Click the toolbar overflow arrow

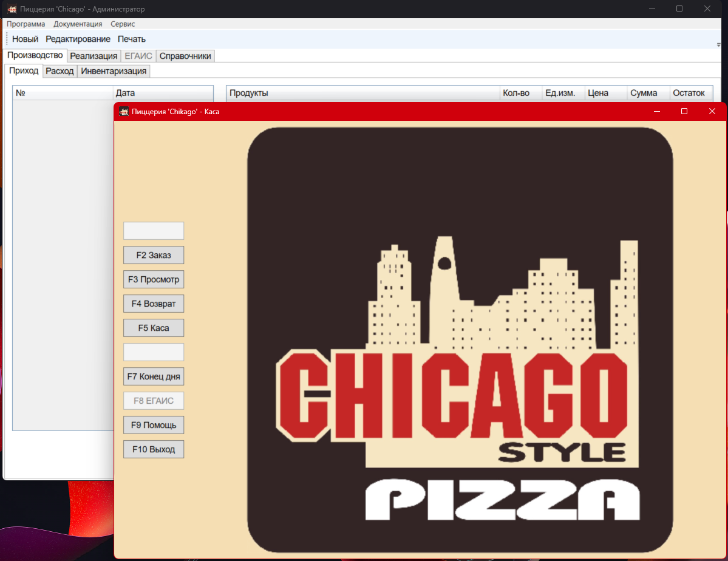pos(718,44)
